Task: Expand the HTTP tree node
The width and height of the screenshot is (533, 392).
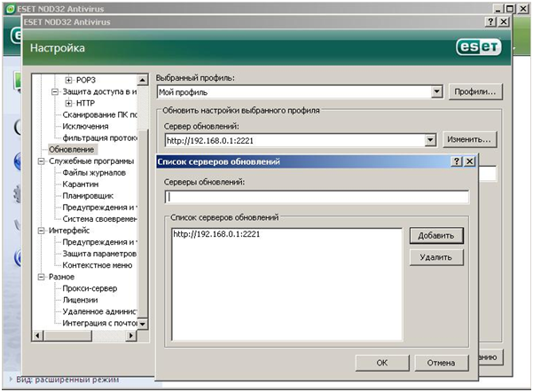Action: (68, 103)
